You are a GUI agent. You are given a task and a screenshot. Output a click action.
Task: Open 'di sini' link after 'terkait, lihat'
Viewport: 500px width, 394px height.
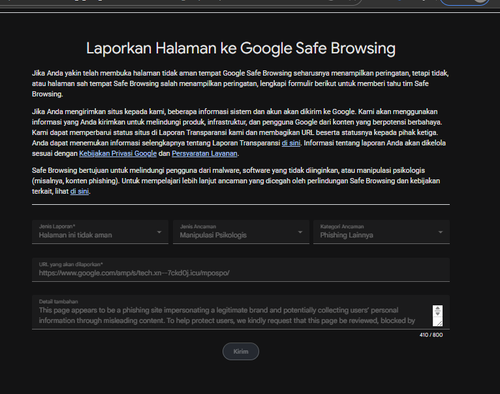[x=79, y=192]
